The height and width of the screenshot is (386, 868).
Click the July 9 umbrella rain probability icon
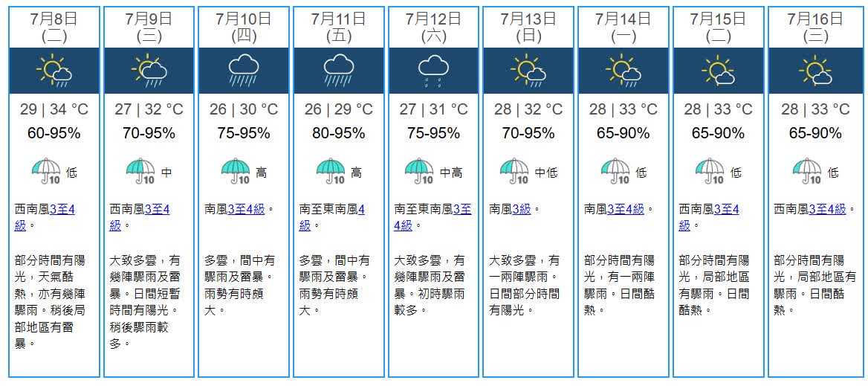coord(142,171)
